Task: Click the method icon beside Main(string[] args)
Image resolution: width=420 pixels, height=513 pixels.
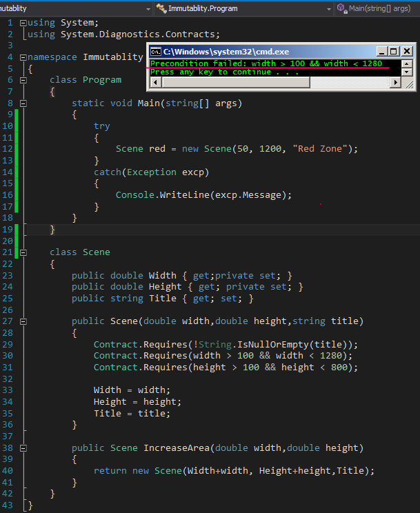Action: 342,8
